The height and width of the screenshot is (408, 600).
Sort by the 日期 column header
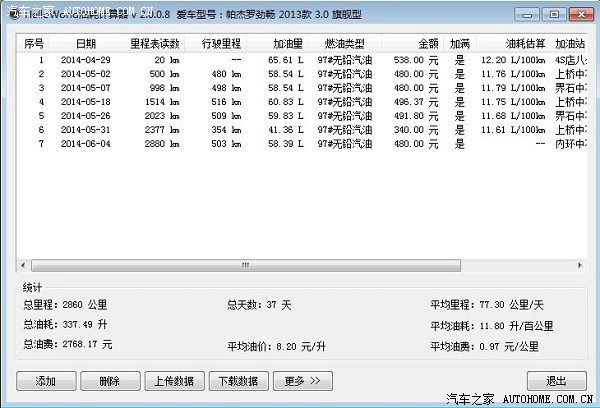click(86, 45)
